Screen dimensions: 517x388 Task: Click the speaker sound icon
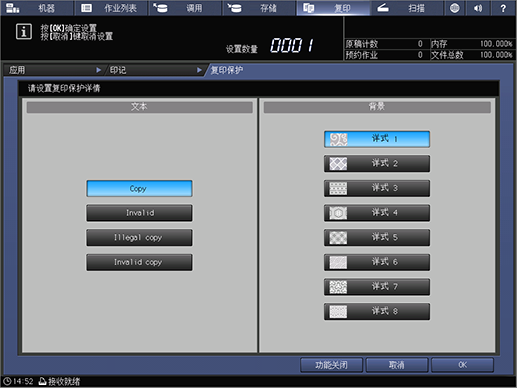coord(478,8)
